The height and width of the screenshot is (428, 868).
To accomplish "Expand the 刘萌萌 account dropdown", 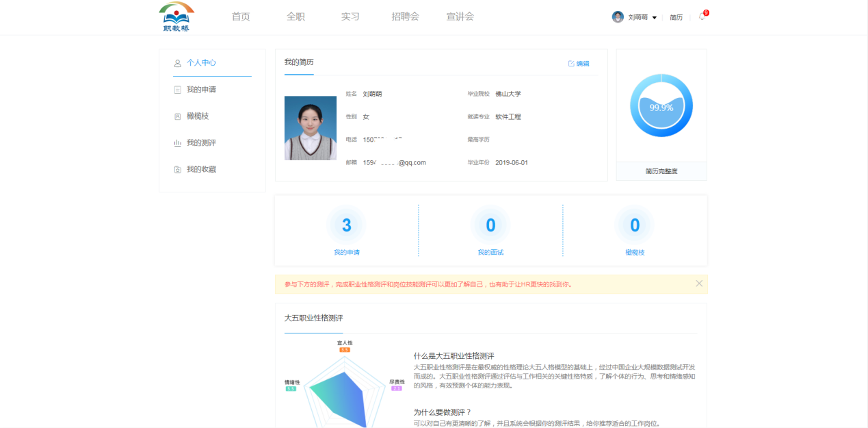I will coord(655,18).
